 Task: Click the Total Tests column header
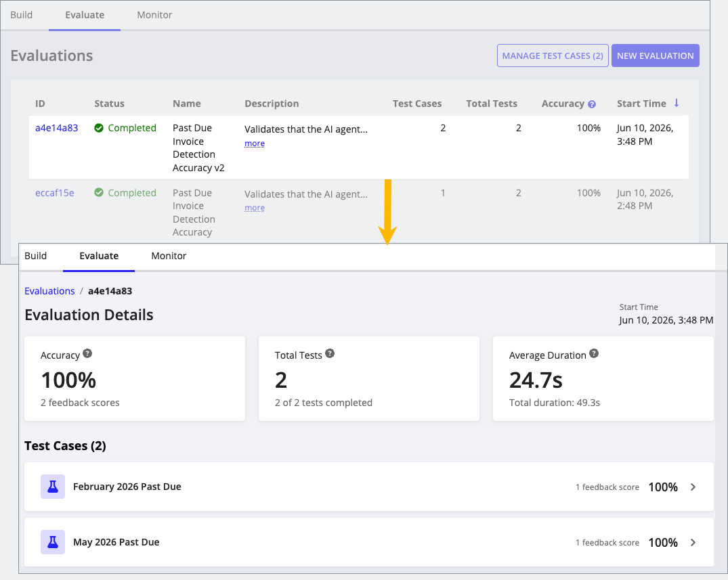(492, 104)
